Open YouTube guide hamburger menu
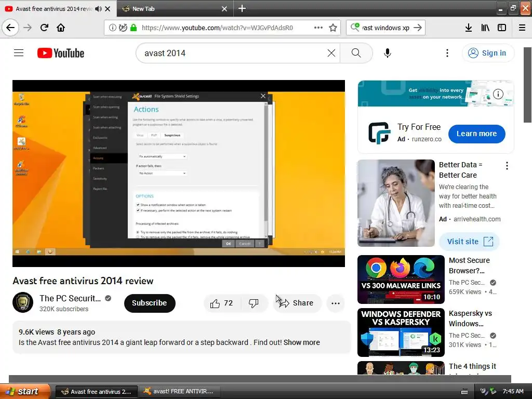The height and width of the screenshot is (399, 532). [x=19, y=53]
